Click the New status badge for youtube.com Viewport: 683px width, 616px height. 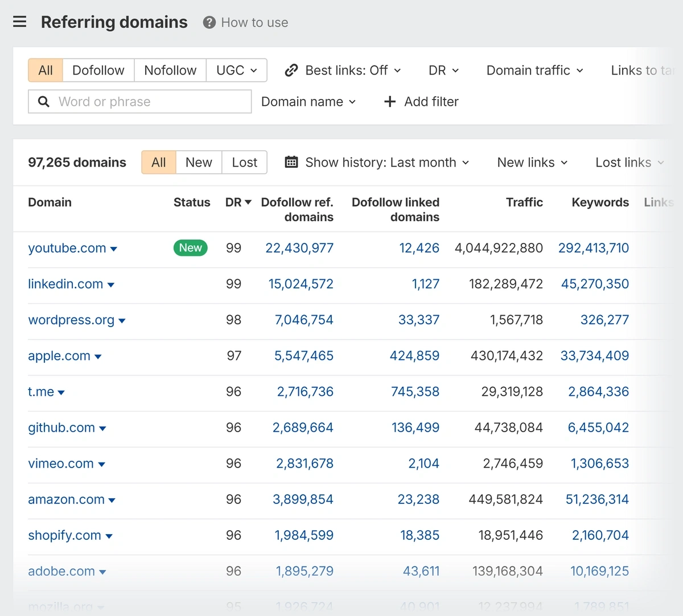[191, 248]
